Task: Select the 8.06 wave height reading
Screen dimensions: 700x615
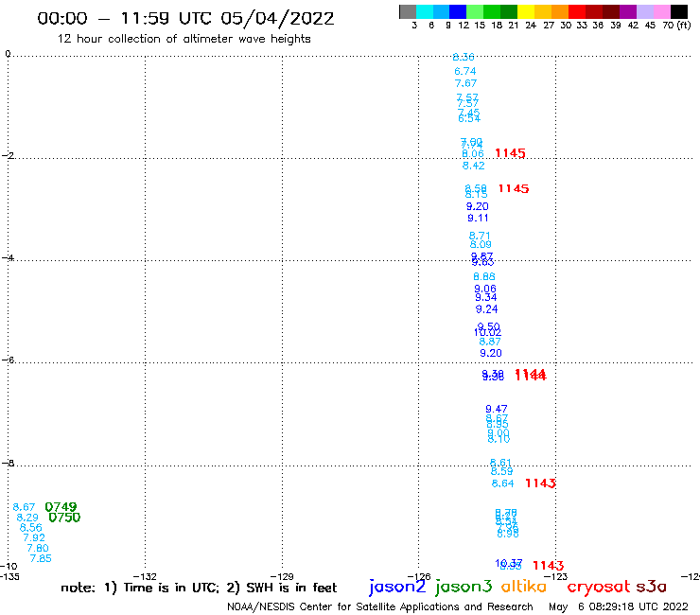Action: tap(473, 153)
